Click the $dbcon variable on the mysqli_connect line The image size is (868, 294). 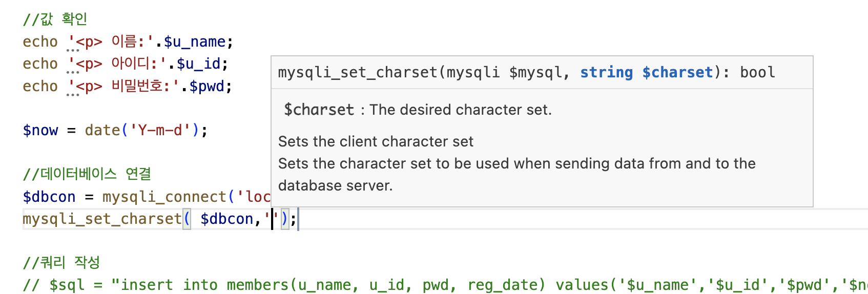49,197
